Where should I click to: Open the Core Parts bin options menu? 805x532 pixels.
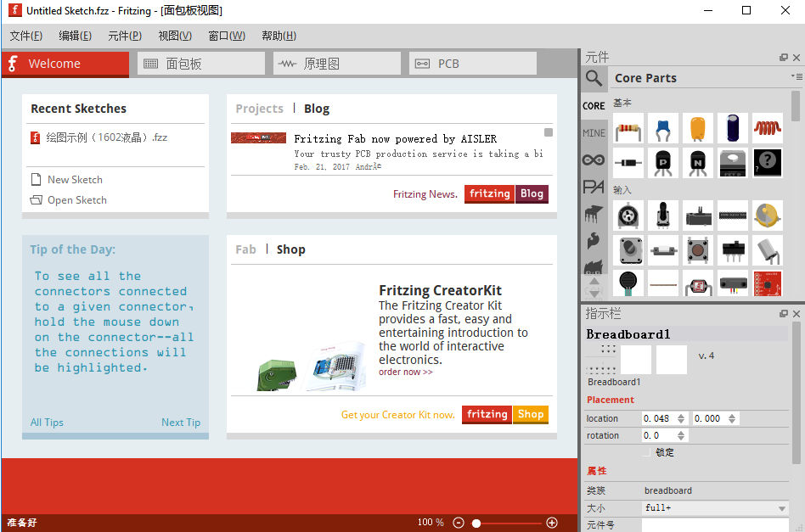(797, 76)
